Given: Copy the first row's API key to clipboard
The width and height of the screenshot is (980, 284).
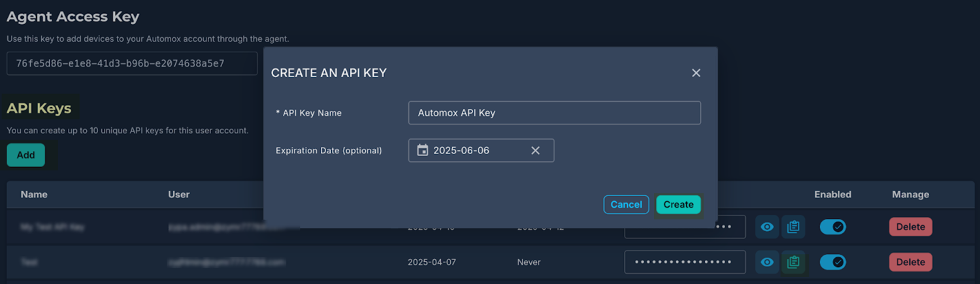Looking at the screenshot, I should pyautogui.click(x=793, y=227).
